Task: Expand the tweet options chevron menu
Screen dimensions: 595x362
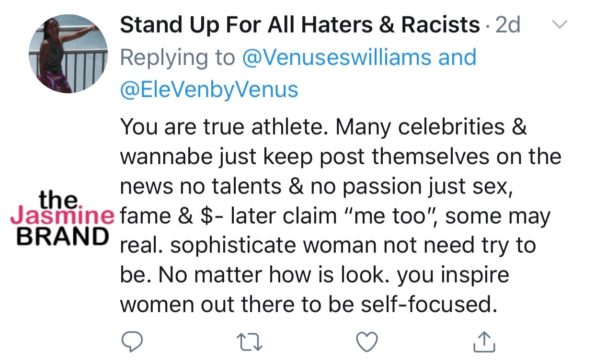Action: (559, 24)
